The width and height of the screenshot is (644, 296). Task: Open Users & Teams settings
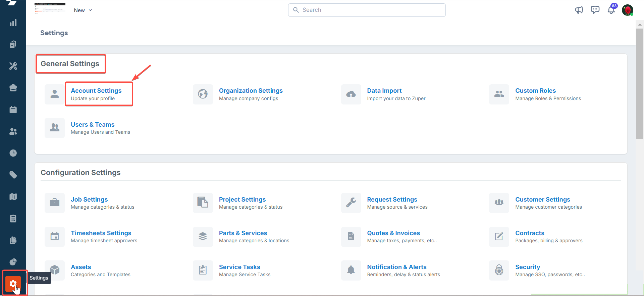(x=93, y=125)
